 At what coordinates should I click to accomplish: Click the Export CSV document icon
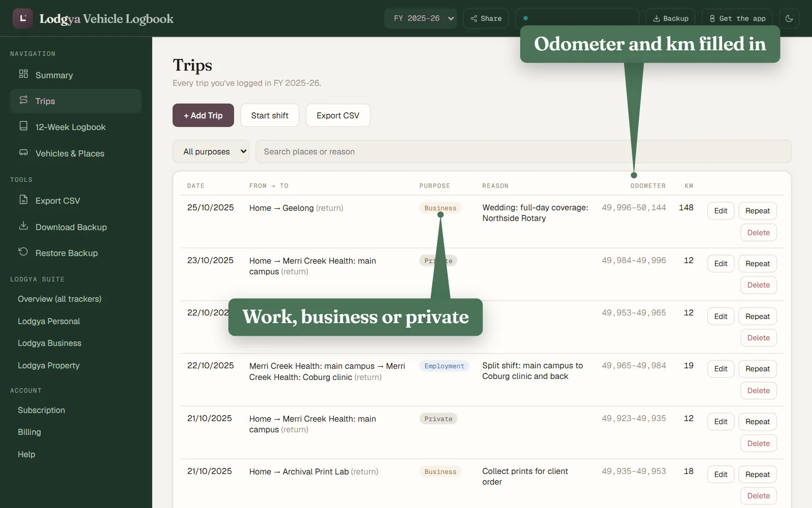(23, 200)
